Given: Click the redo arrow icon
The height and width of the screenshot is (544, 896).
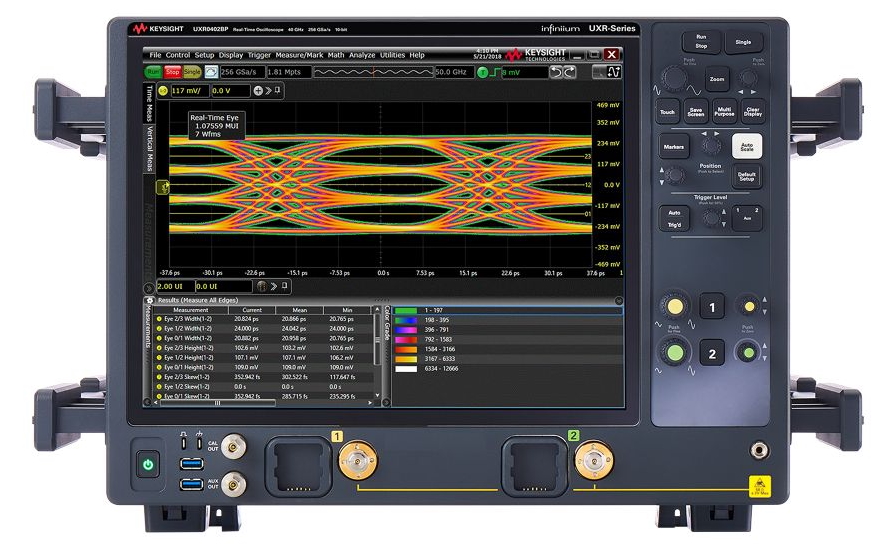Looking at the screenshot, I should pyautogui.click(x=569, y=72).
